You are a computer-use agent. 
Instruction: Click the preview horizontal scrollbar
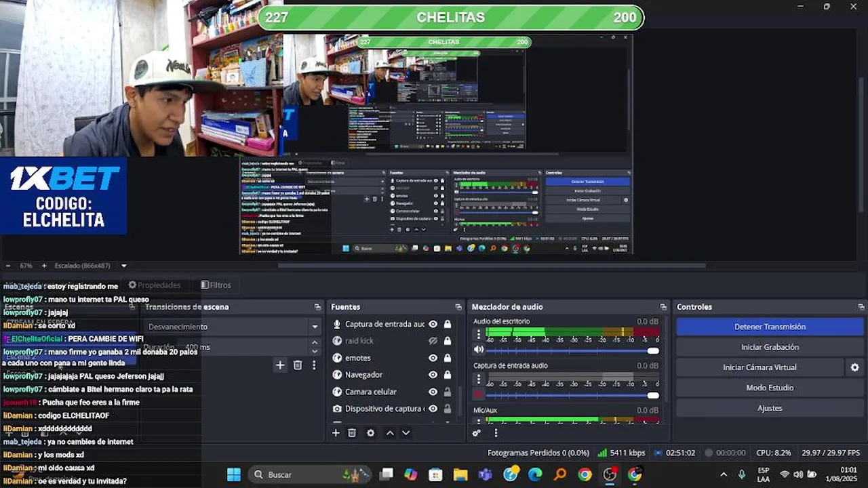point(492,265)
